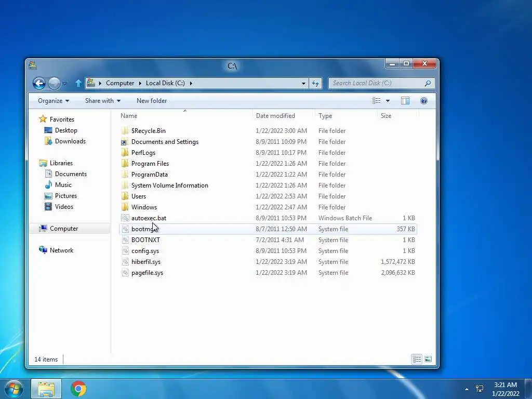This screenshot has width=532, height=399.
Task: Create a New folder
Action: coord(152,101)
